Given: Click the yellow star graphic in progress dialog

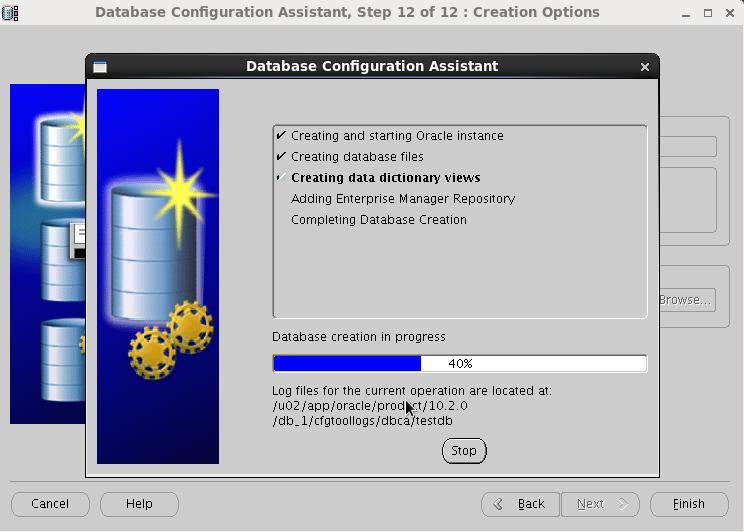Looking at the screenshot, I should tap(178, 192).
